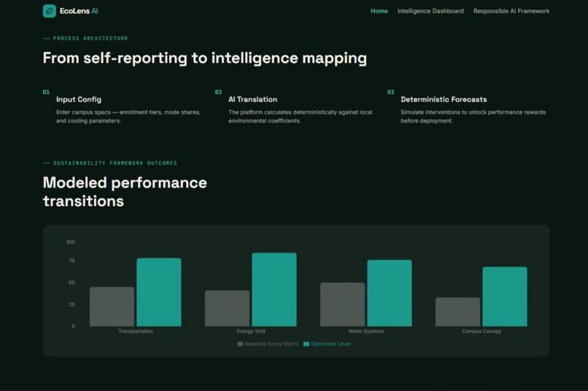Click the teal Optimized legend swatch
Image resolution: width=588 pixels, height=391 pixels.
pyautogui.click(x=306, y=344)
